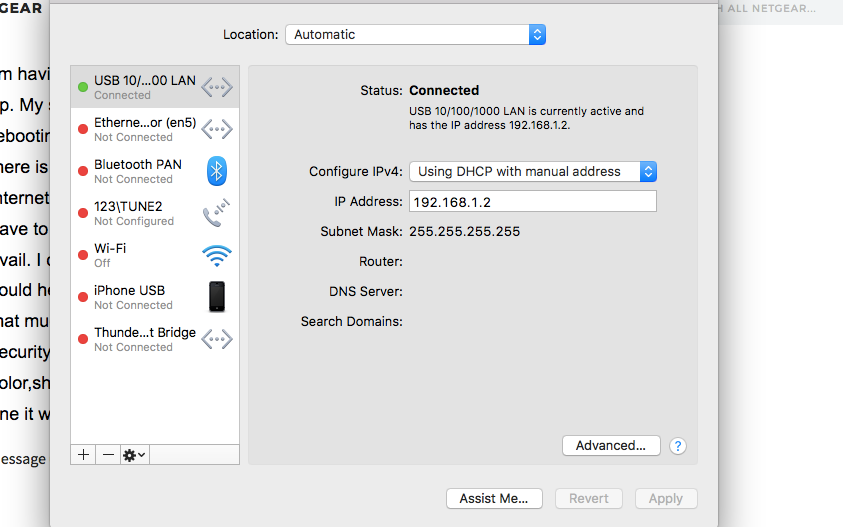Select the Wi-Fi service in list
Image resolution: width=843 pixels, height=527 pixels.
(144, 255)
